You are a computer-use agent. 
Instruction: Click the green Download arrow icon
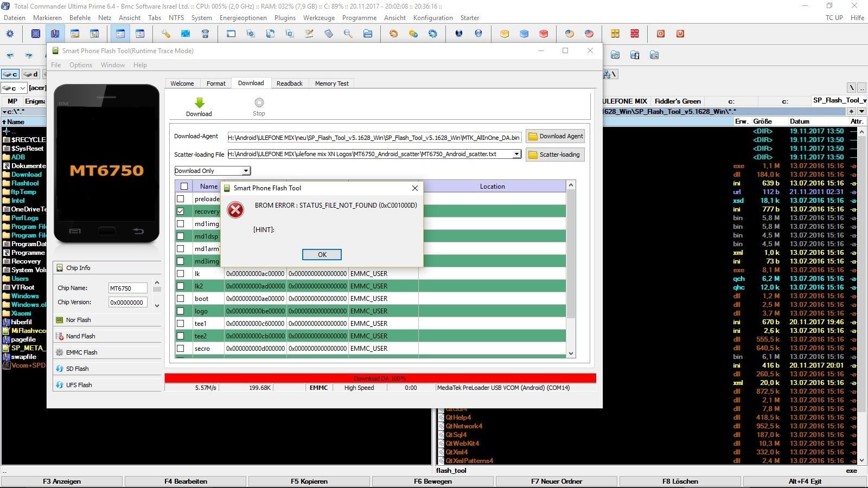199,102
